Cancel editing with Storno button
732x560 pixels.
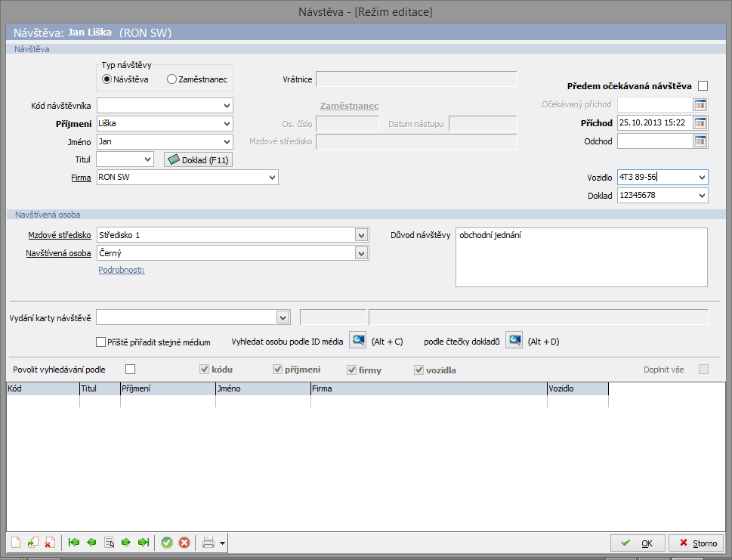(696, 543)
